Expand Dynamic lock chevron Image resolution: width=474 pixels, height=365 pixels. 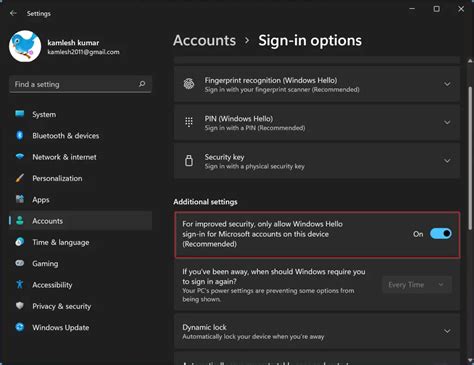(x=447, y=331)
